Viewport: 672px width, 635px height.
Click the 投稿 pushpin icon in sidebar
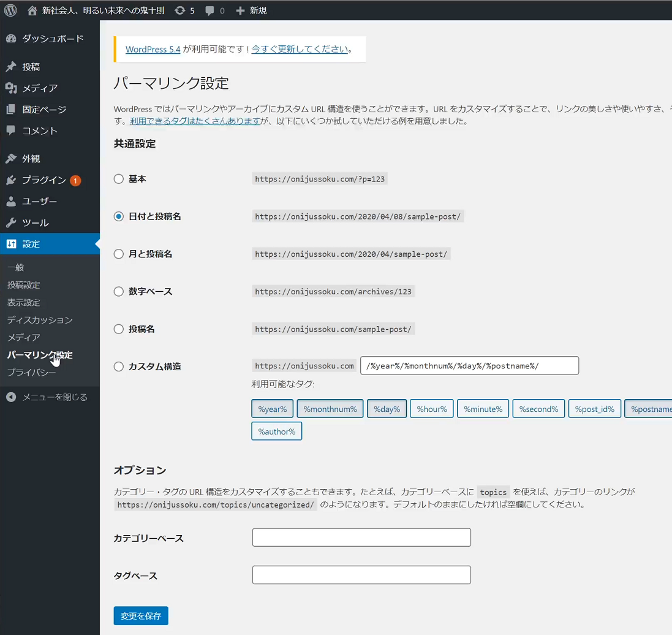(x=11, y=66)
